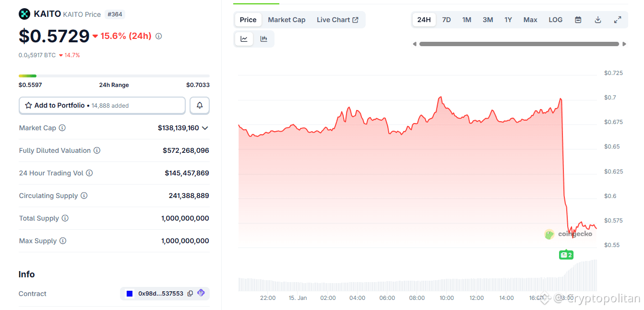Viewport: 644px width, 310px height.
Task: Switch to the Market Cap tab
Action: [286, 20]
